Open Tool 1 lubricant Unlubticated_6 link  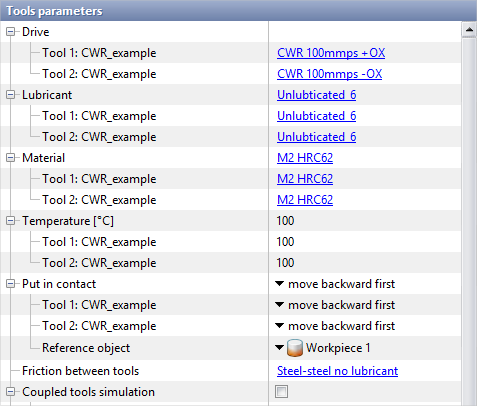pos(316,116)
